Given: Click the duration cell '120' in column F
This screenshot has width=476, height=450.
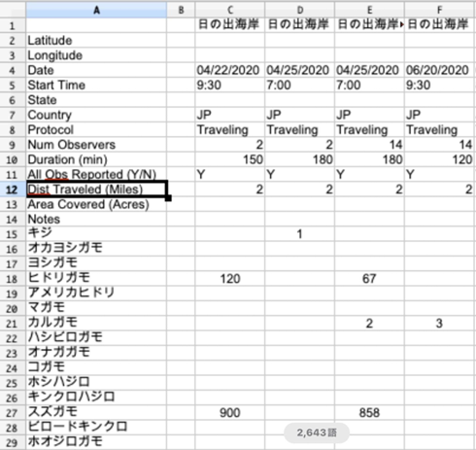Looking at the screenshot, I should [x=439, y=159].
